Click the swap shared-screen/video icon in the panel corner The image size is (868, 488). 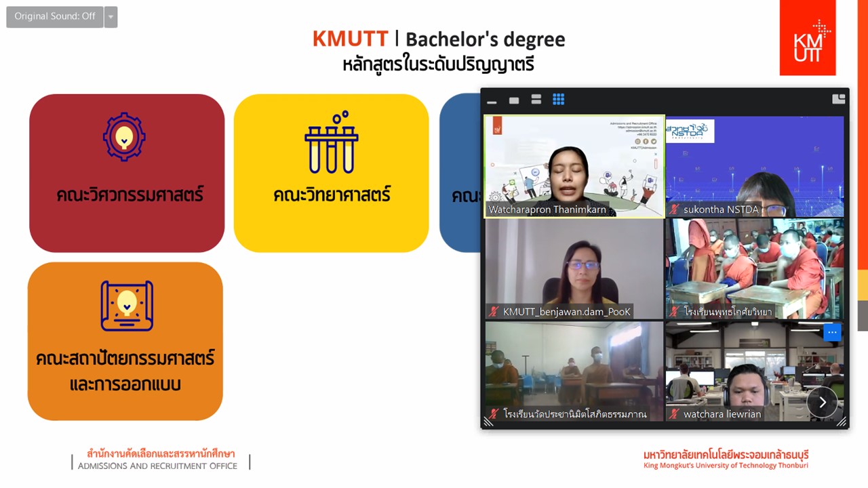839,99
